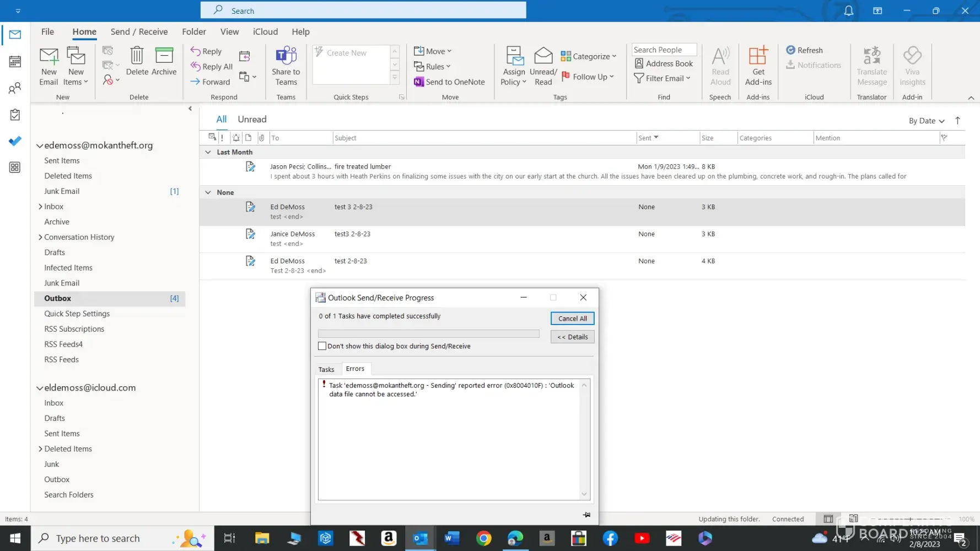Toggle the sort order arrow
The width and height of the screenshot is (980, 551).
point(957,121)
